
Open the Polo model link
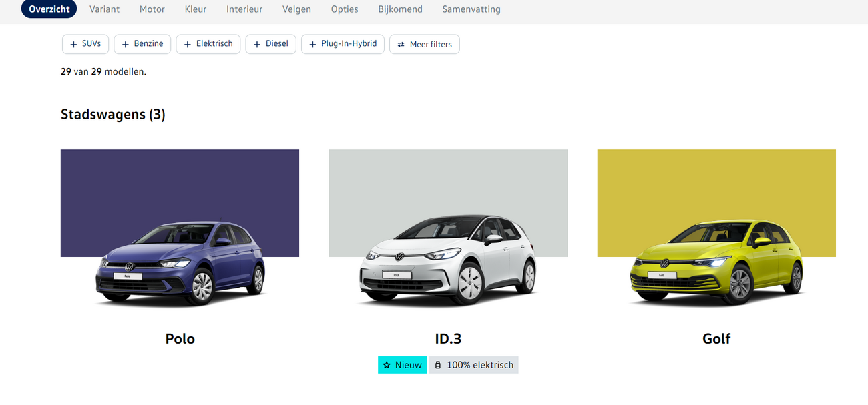pos(180,339)
